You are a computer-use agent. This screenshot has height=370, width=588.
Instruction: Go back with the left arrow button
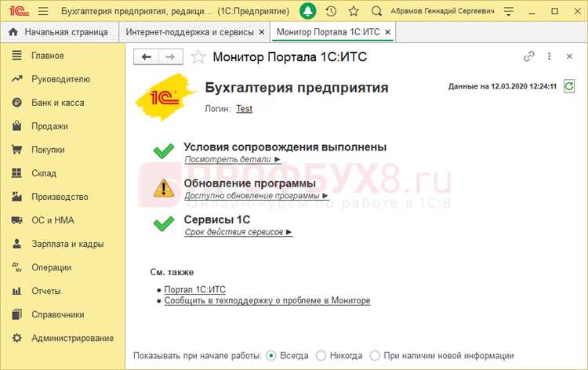pyautogui.click(x=147, y=57)
